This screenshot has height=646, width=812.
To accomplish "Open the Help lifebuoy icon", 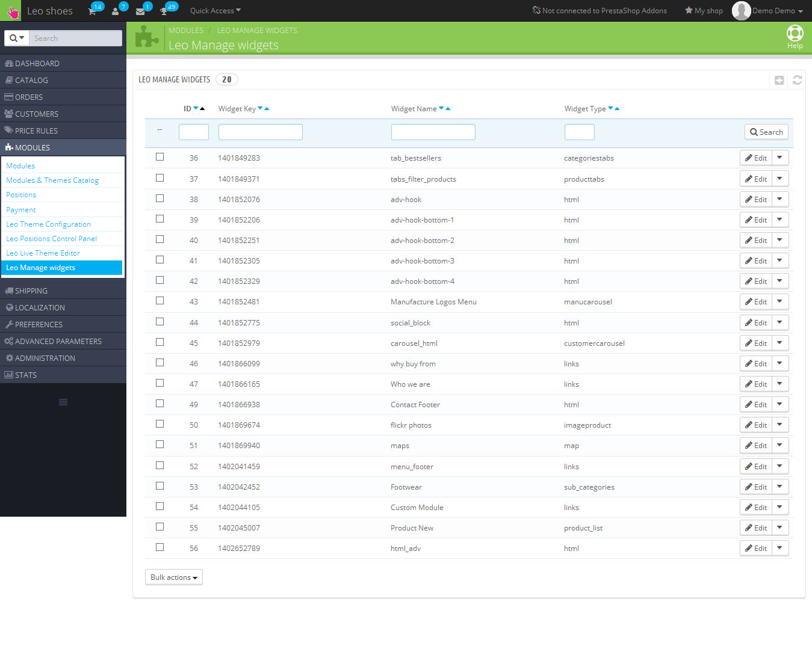I will pyautogui.click(x=795, y=33).
